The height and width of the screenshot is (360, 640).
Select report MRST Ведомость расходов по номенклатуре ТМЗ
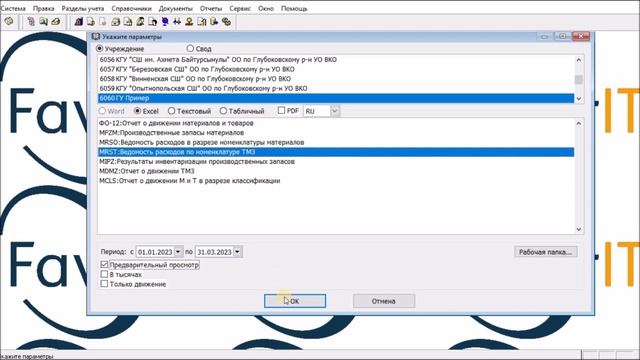tap(336, 152)
